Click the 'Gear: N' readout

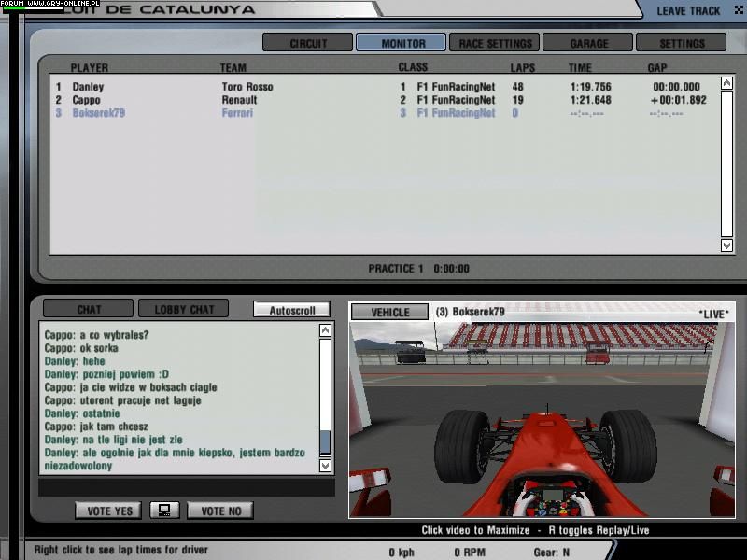[x=552, y=553]
